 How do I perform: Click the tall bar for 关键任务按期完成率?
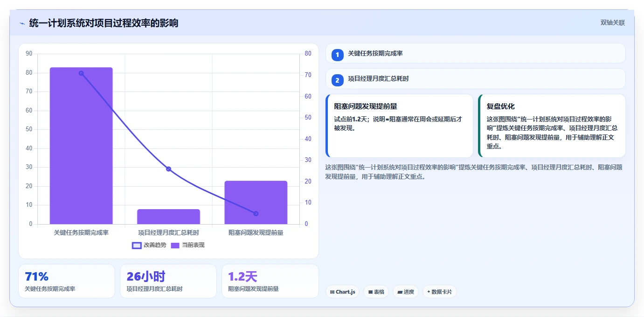[x=81, y=146]
